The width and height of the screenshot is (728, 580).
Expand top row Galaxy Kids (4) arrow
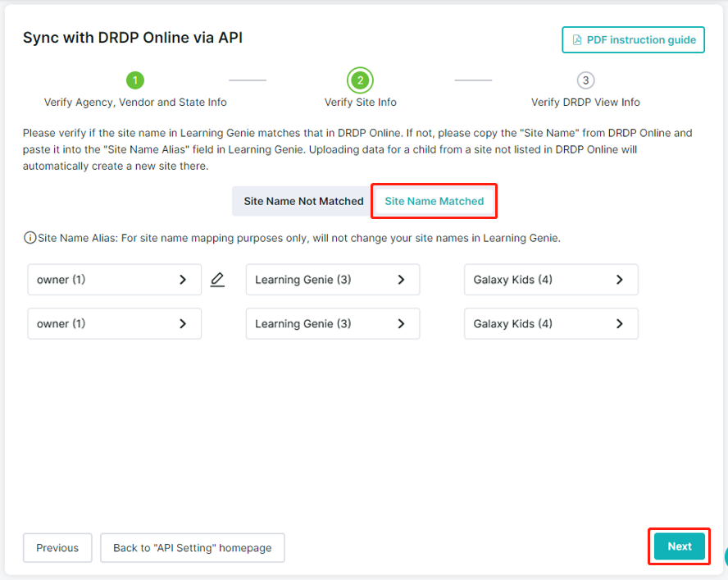click(619, 280)
